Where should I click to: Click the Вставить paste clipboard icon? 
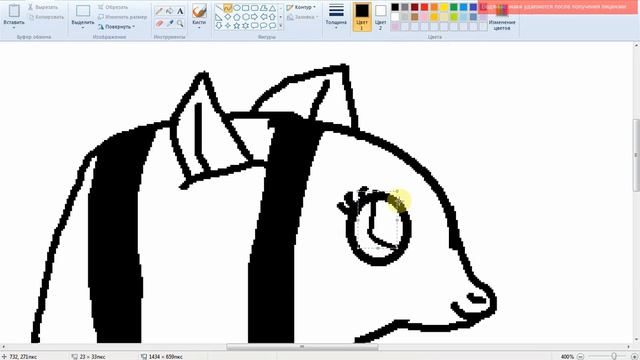click(14, 11)
